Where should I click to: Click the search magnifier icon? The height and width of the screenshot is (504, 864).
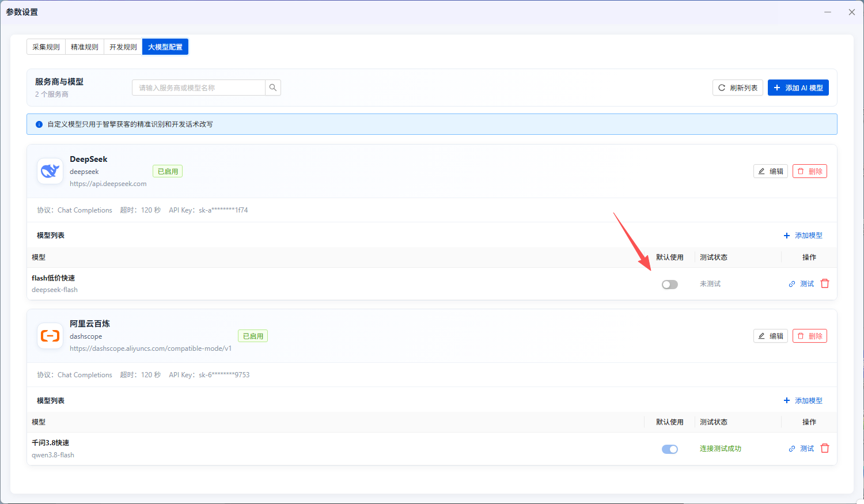tap(273, 88)
